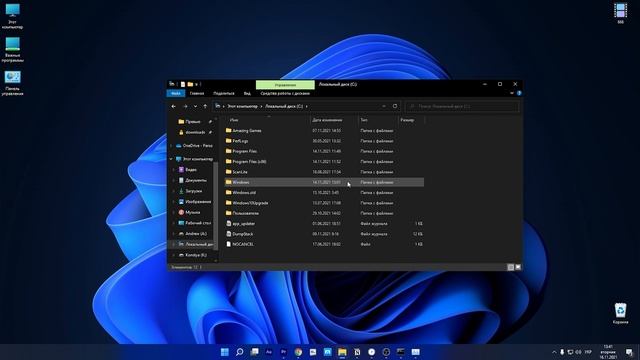The width and height of the screenshot is (640, 360).
Task: Open address bar history dropdown
Action: click(x=384, y=106)
